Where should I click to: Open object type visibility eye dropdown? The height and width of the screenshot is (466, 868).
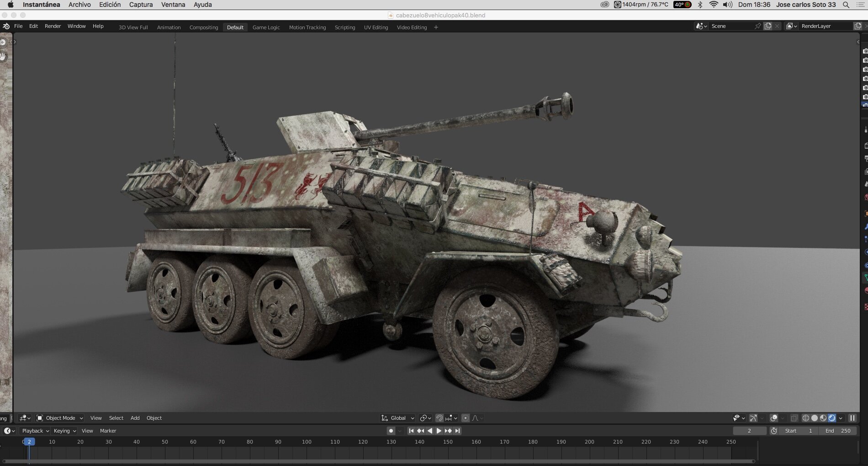click(739, 418)
